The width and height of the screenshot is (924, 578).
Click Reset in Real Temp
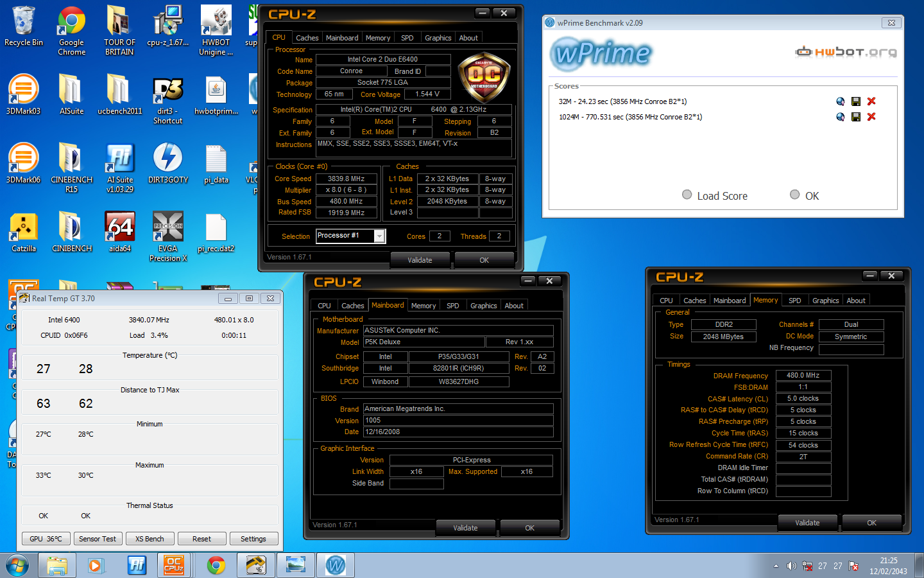201,539
